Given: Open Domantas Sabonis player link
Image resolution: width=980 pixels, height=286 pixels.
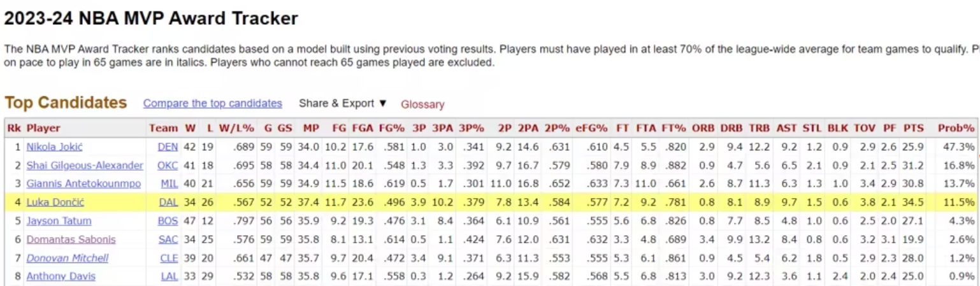Looking at the screenshot, I should (x=71, y=240).
